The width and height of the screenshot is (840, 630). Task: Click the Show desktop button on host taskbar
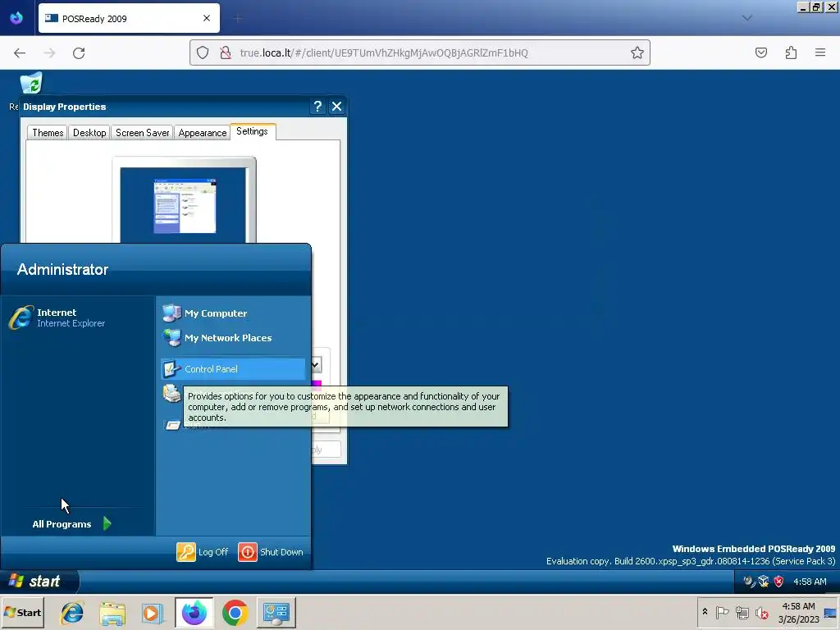pyautogui.click(x=830, y=613)
